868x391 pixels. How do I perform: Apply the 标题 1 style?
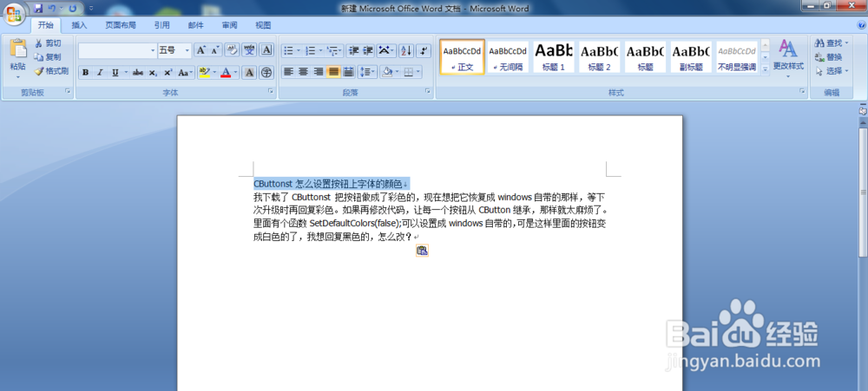[554, 56]
